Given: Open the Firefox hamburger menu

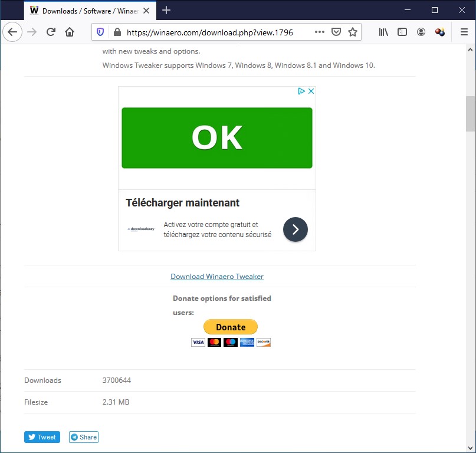Looking at the screenshot, I should tap(464, 32).
